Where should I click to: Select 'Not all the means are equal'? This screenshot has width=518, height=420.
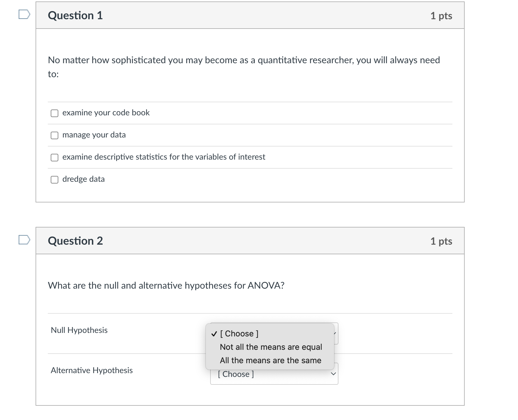point(271,347)
